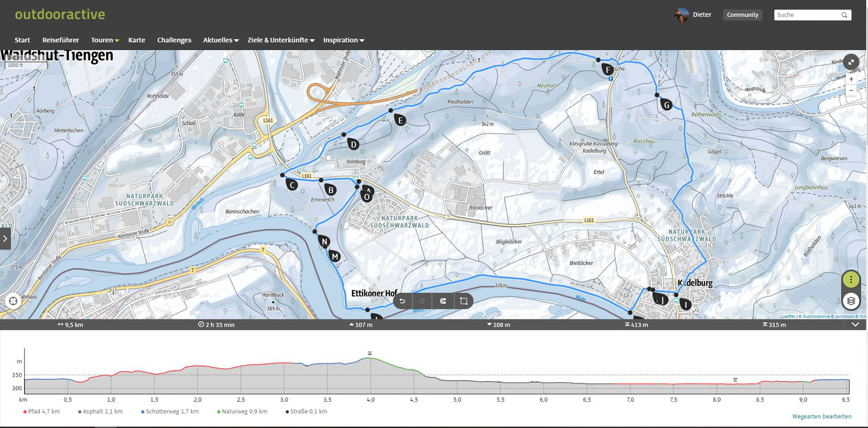868x428 pixels.
Task: Open the Touren dropdown menu
Action: pos(105,40)
